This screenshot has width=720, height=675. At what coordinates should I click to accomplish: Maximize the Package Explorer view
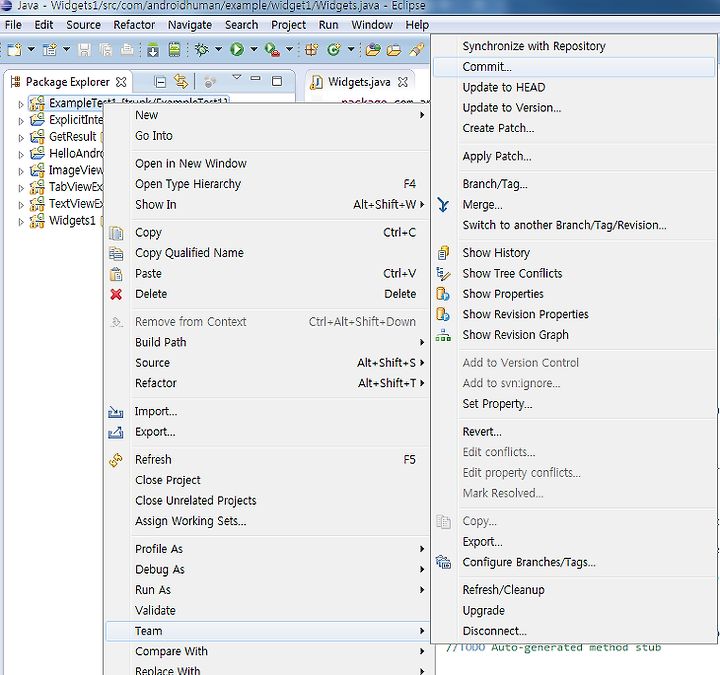[x=277, y=81]
